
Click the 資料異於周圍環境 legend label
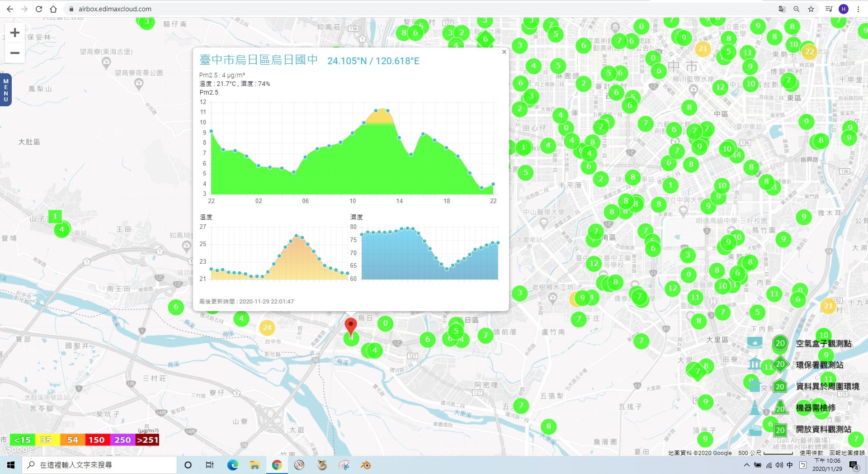pyautogui.click(x=828, y=386)
